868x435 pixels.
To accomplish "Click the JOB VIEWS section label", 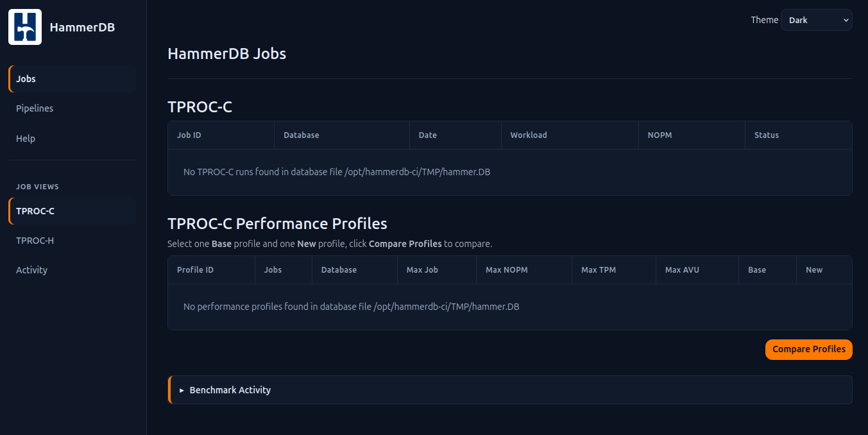I will click(37, 187).
